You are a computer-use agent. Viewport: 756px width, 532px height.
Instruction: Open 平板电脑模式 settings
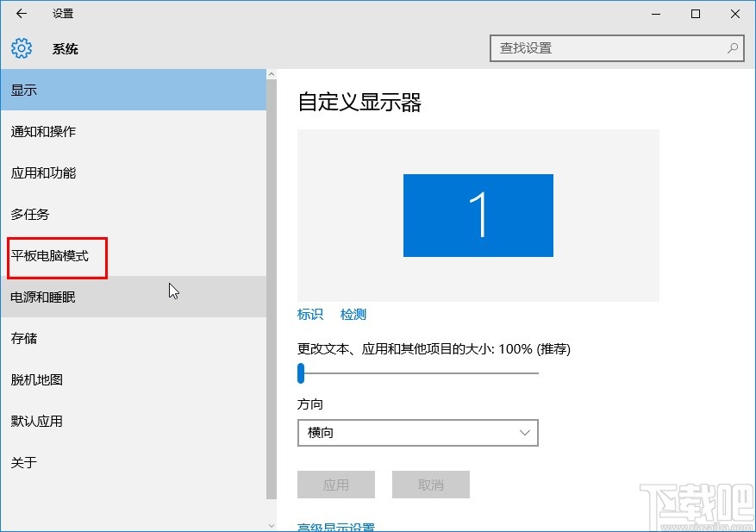tap(52, 256)
